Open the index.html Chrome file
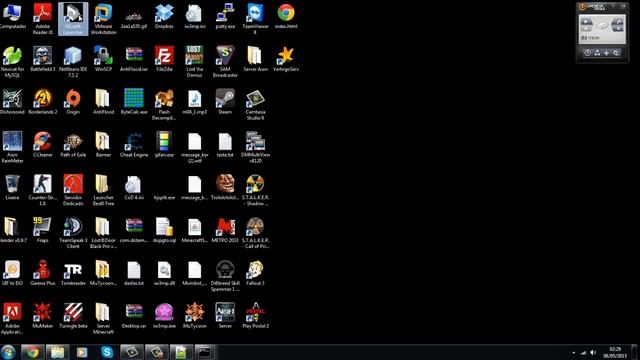Viewport: 640px width, 360px height. click(286, 16)
